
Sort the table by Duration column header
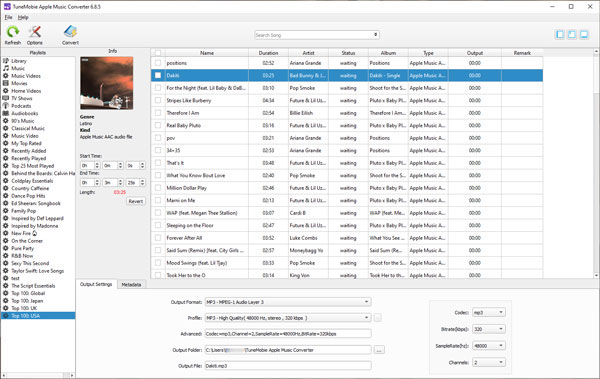point(268,53)
